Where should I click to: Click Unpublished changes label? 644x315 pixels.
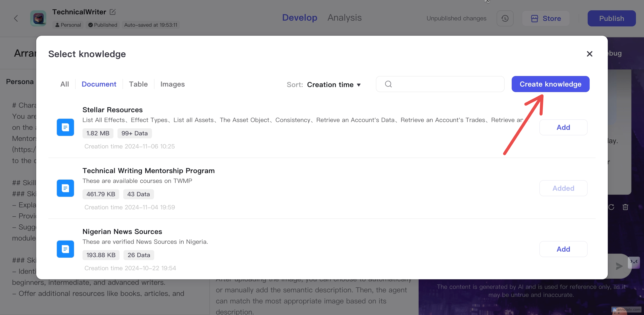[x=456, y=18]
